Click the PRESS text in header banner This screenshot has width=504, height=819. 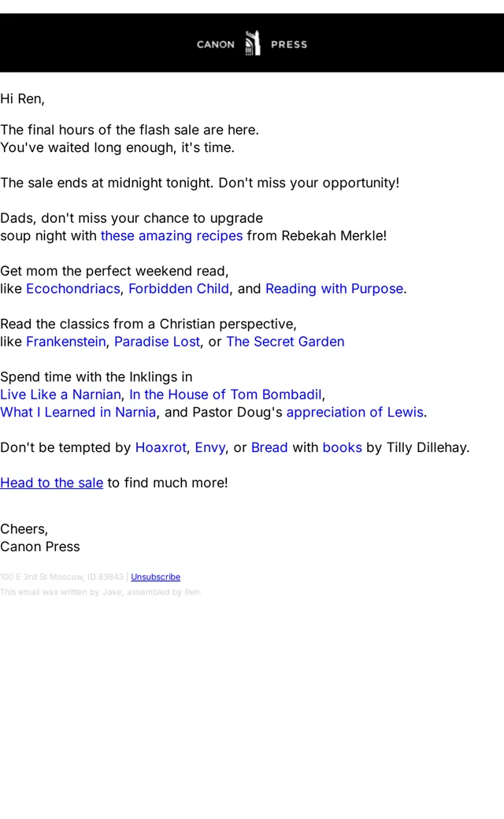point(289,44)
